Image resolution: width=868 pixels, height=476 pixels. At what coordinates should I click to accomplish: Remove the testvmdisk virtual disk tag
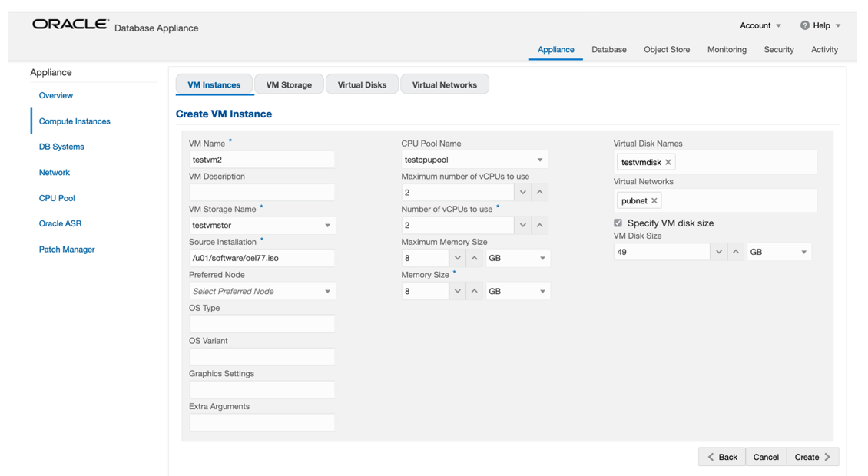click(x=668, y=163)
